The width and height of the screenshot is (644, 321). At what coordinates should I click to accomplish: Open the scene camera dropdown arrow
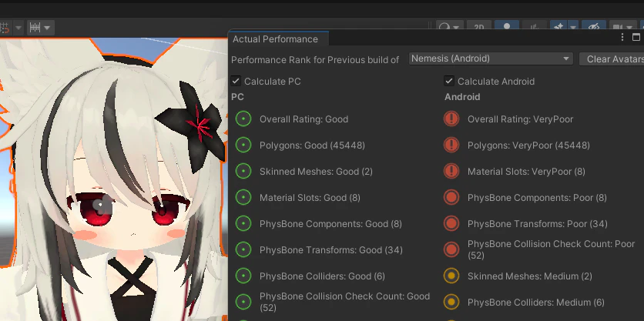[629, 28]
